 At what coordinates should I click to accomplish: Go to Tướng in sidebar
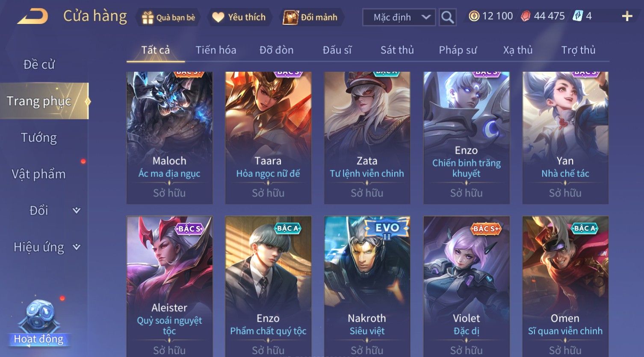(x=39, y=138)
